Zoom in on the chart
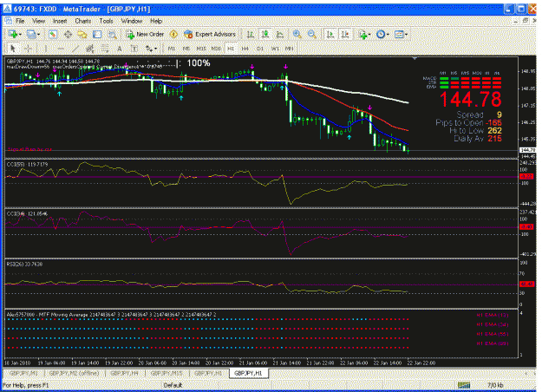The height and width of the screenshot is (392, 542). [x=297, y=34]
